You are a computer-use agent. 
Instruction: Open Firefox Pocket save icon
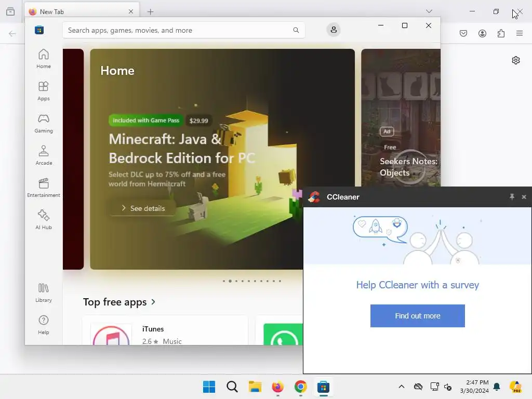[463, 33]
